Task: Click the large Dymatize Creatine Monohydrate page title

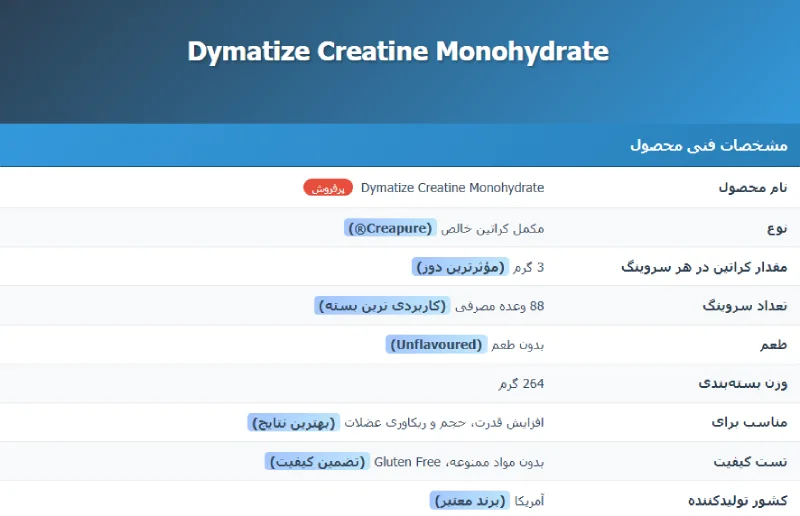Action: pos(398,52)
